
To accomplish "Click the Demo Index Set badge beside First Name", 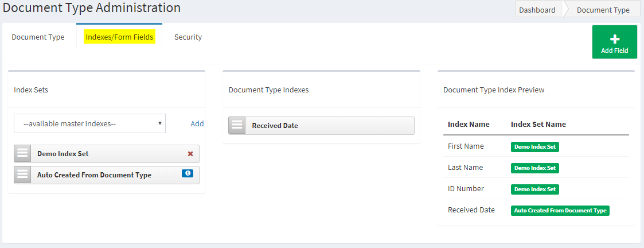I will [534, 147].
